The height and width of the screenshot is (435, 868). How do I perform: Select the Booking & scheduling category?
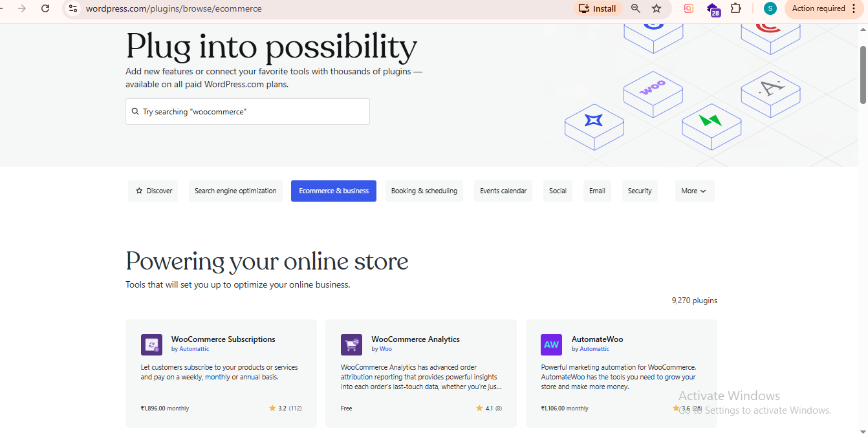coord(424,191)
